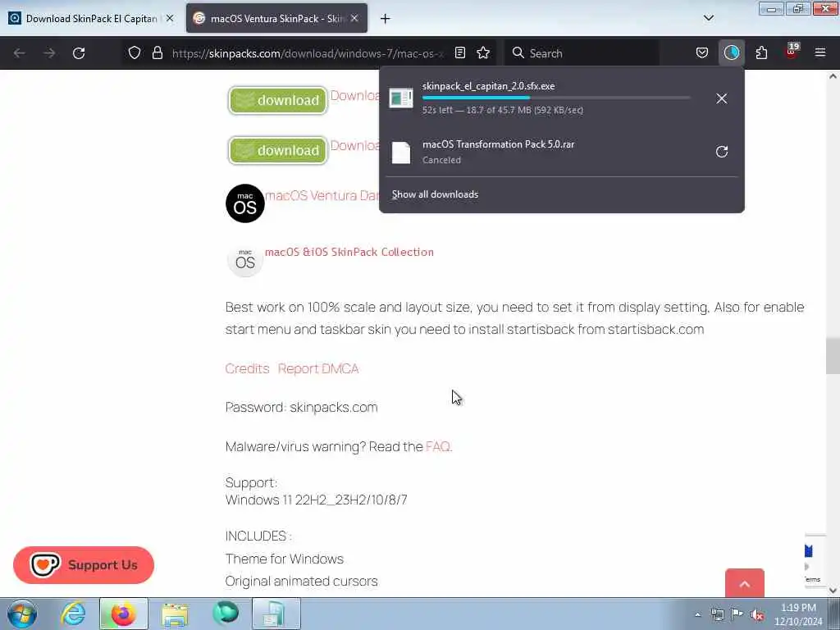Open the tracking protection shield icon
Viewport: 840px width, 630px height.
click(135, 53)
